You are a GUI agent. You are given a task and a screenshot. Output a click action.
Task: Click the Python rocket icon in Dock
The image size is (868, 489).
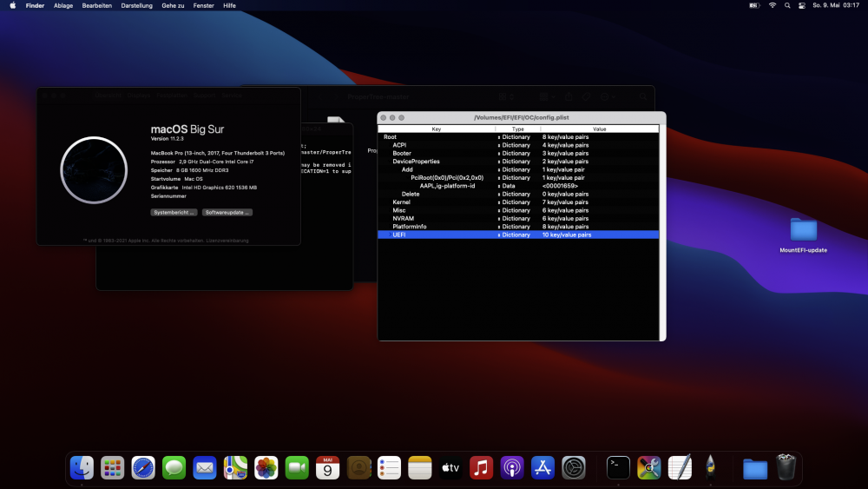pyautogui.click(x=710, y=468)
